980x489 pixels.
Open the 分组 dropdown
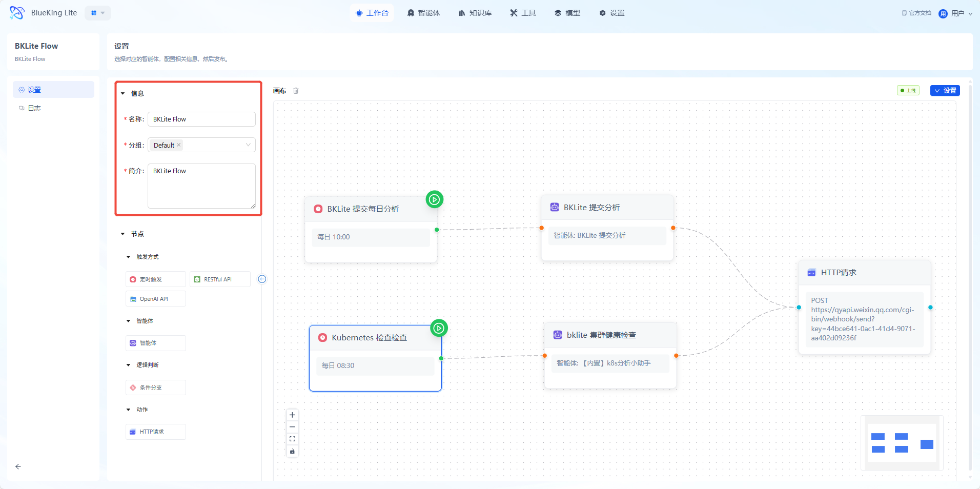pos(248,145)
